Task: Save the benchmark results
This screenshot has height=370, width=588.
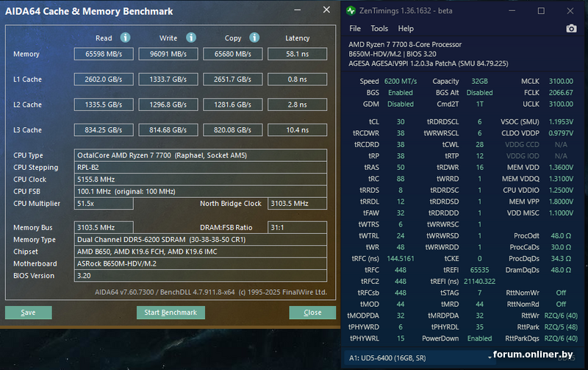Action: 28,313
